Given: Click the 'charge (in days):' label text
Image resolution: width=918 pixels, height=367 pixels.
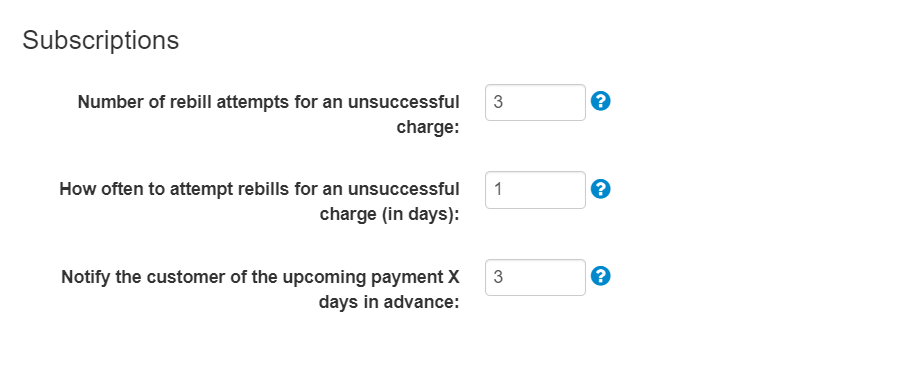Looking at the screenshot, I should pyautogui.click(x=389, y=214).
